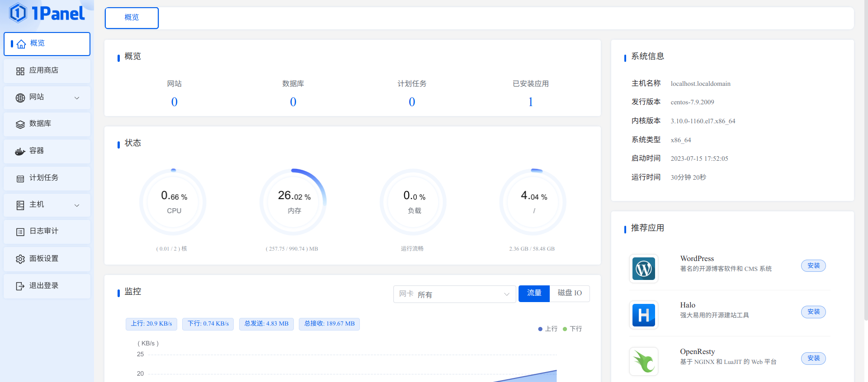Open the 已安装应用 count link
This screenshot has height=382, width=868.
[x=531, y=102]
